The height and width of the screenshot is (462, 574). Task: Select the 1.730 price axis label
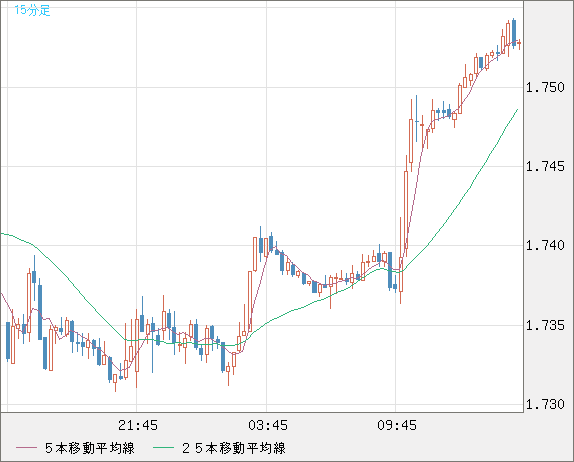(x=545, y=404)
